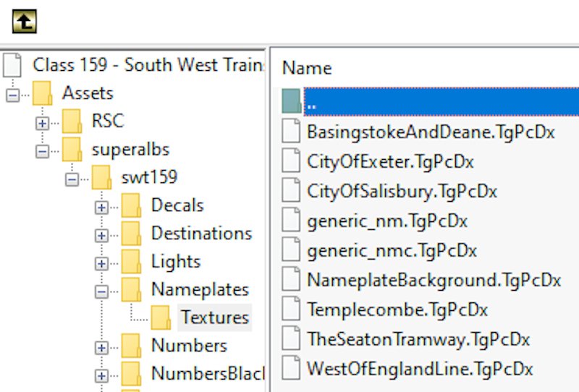
Task: Select the superalbs folder icon
Action: click(72, 149)
